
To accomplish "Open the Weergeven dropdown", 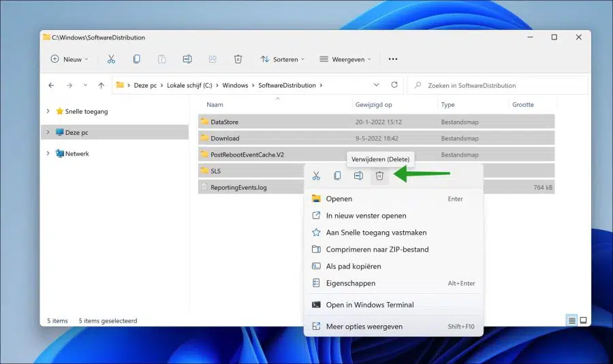I will coord(345,59).
